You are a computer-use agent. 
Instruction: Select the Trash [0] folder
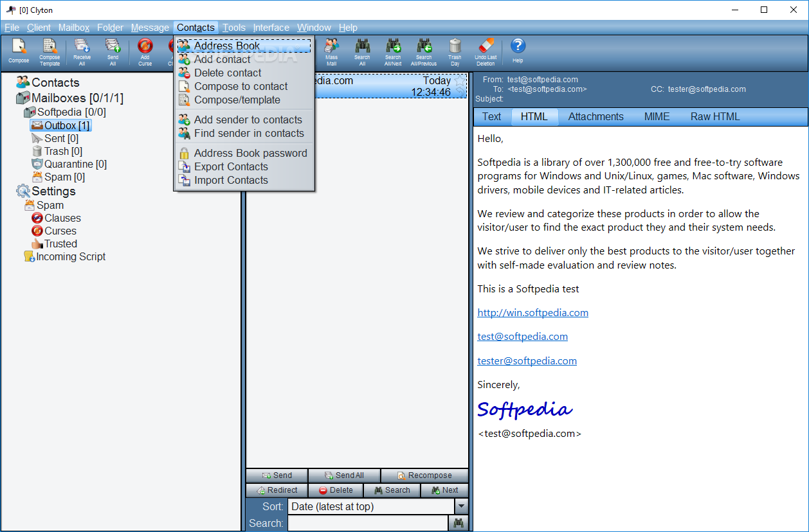[57, 151]
